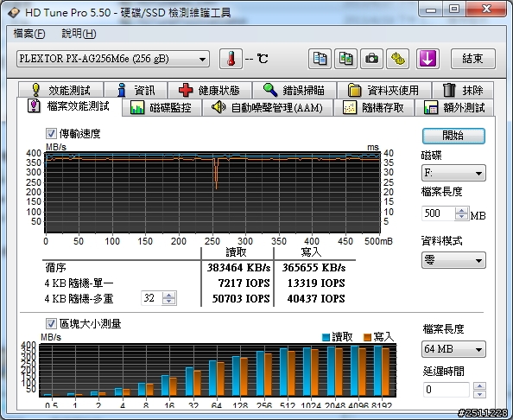Screen dimensions: 513x420
Task: Click the thermometer temperature icon
Action: click(231, 59)
